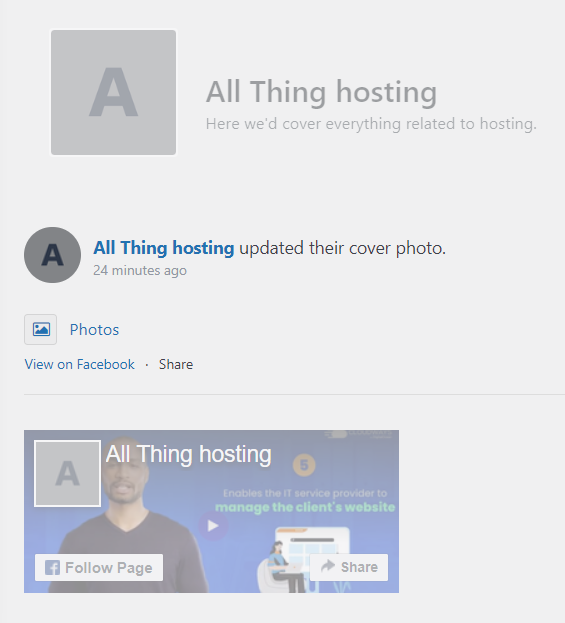Open the white All Thing hosting widget title

click(x=189, y=454)
